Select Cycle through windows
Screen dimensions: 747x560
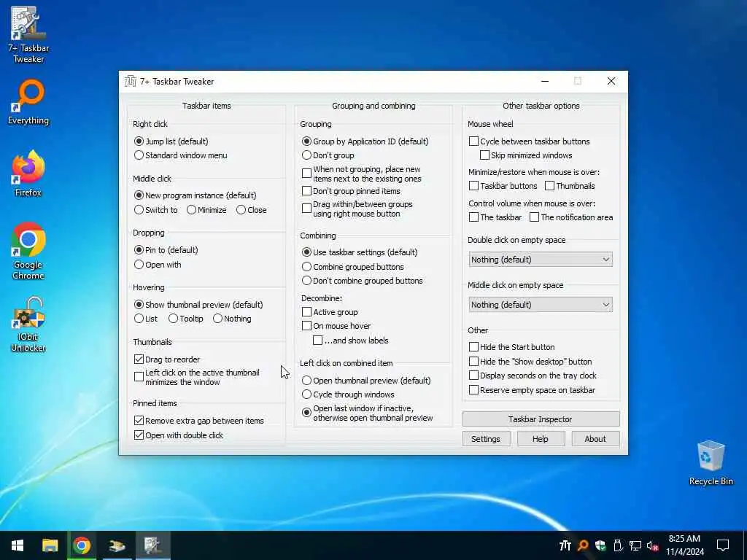[x=348, y=394]
